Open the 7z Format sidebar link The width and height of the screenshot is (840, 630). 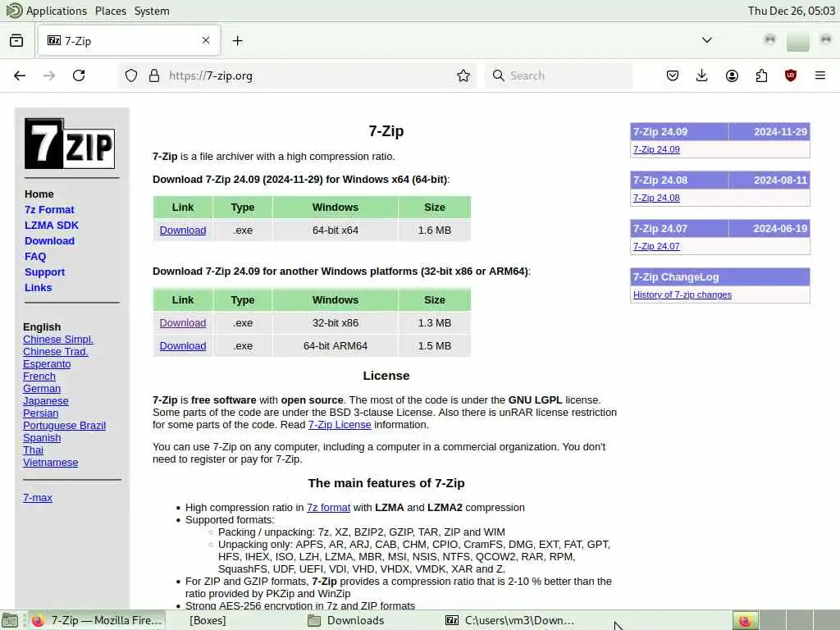tap(49, 209)
